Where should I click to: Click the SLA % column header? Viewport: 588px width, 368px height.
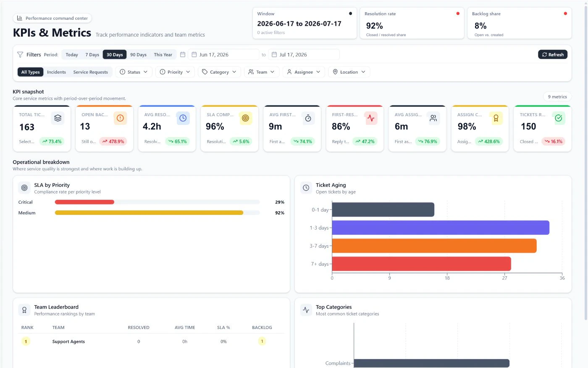223,328
